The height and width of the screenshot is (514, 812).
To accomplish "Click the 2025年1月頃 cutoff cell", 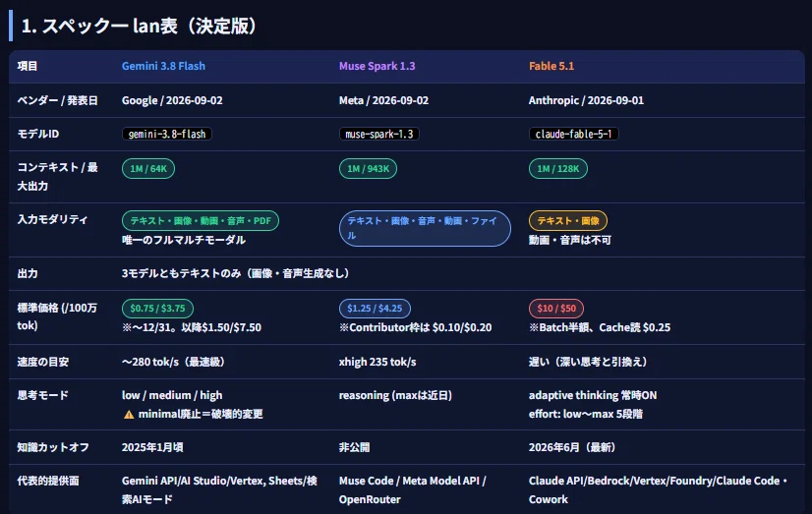I will pos(152,447).
